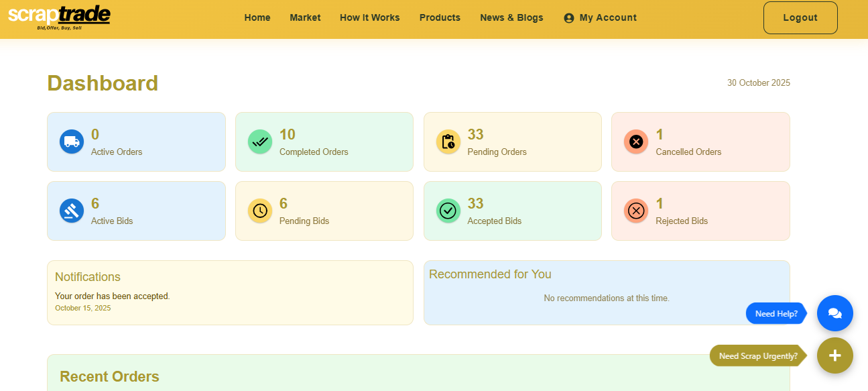Select the Active Bids gavel icon
The height and width of the screenshot is (391, 868).
[71, 211]
